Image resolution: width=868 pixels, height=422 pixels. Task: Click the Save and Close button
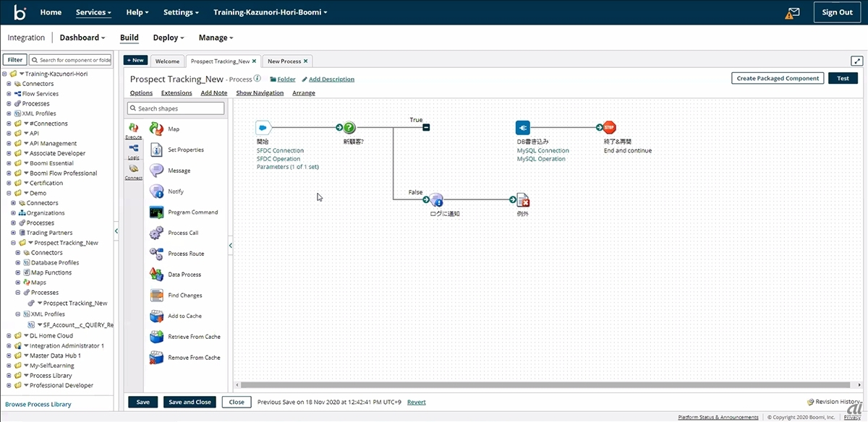click(x=190, y=402)
